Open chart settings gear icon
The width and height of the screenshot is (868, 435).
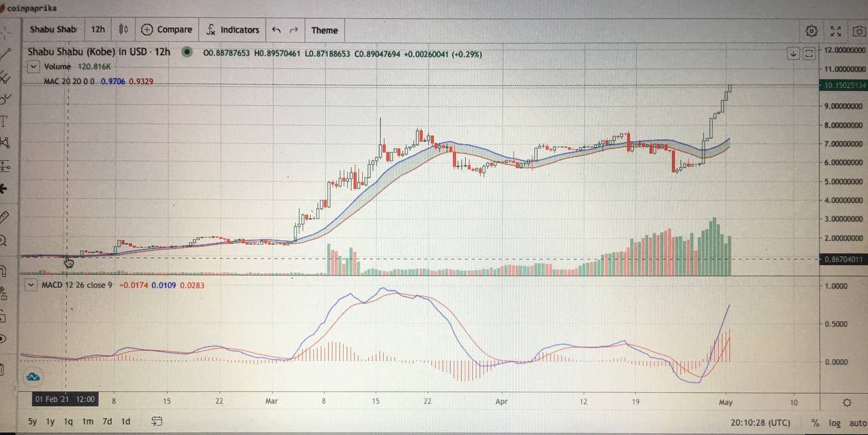[811, 31]
